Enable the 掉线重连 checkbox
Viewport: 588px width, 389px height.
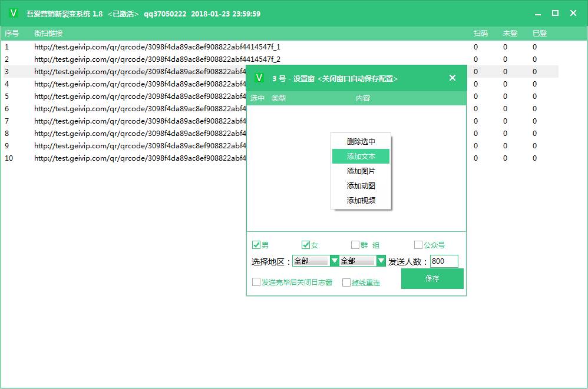tap(346, 282)
